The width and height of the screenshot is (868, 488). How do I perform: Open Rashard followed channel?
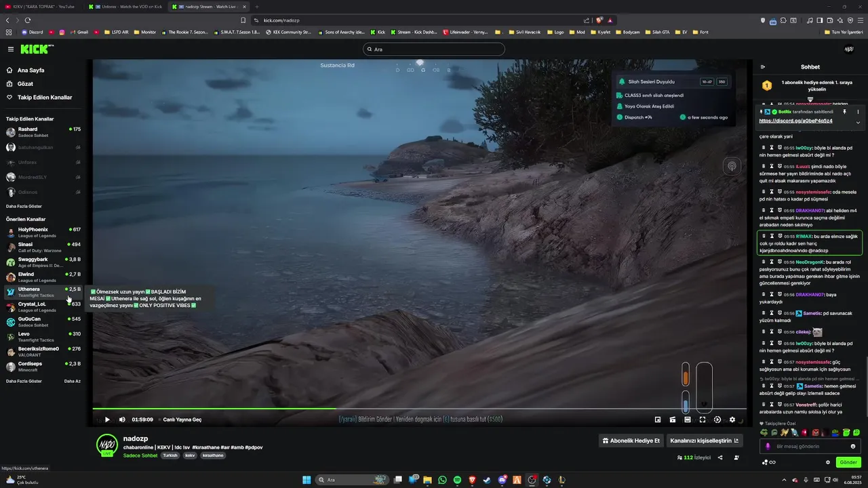(43, 132)
